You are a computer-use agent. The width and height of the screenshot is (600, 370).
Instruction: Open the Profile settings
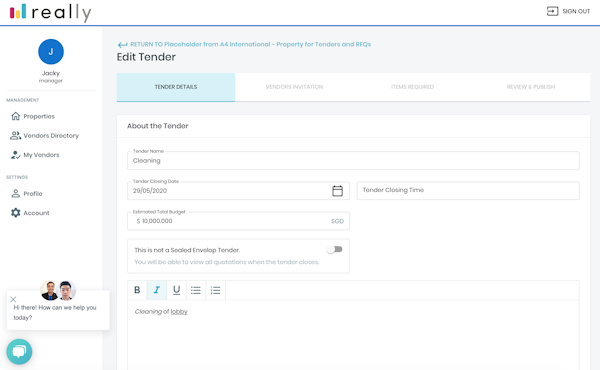[x=33, y=194]
